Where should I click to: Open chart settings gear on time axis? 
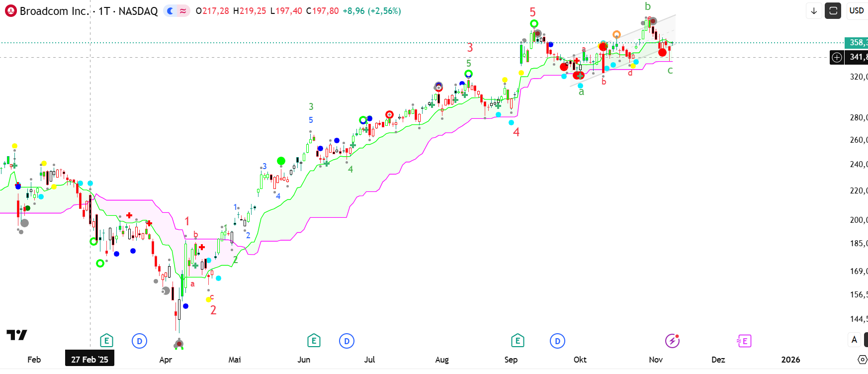point(863,359)
